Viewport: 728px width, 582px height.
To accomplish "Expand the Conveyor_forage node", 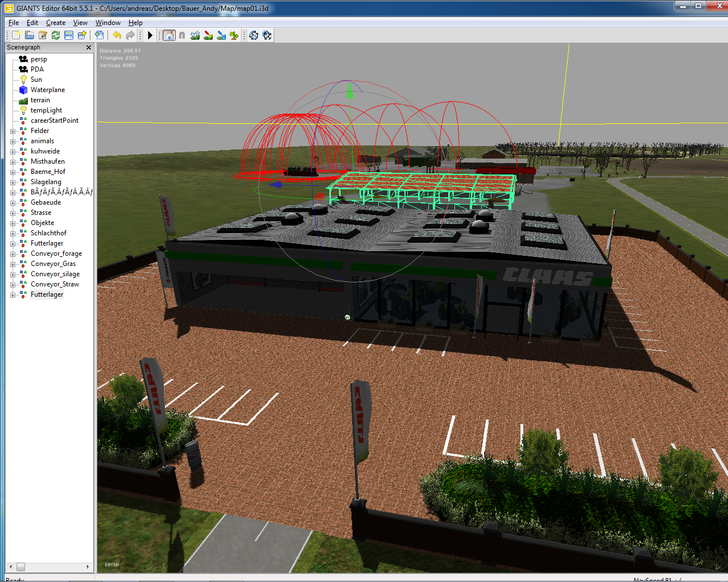I will (13, 254).
